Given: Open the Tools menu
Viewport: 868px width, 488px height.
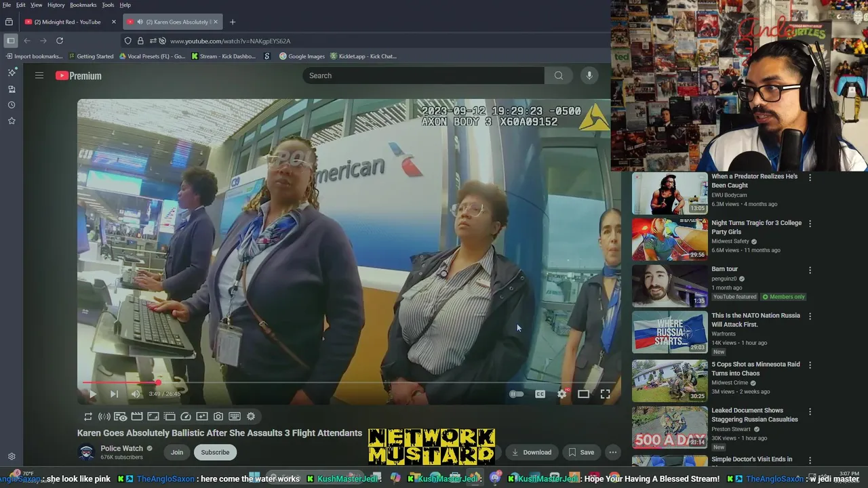Looking at the screenshot, I should coord(108,5).
